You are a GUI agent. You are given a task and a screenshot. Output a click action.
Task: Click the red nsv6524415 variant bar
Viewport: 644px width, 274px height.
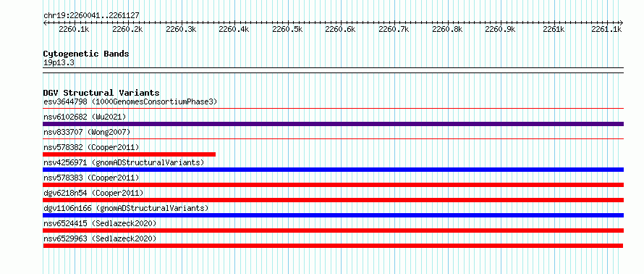333,231
